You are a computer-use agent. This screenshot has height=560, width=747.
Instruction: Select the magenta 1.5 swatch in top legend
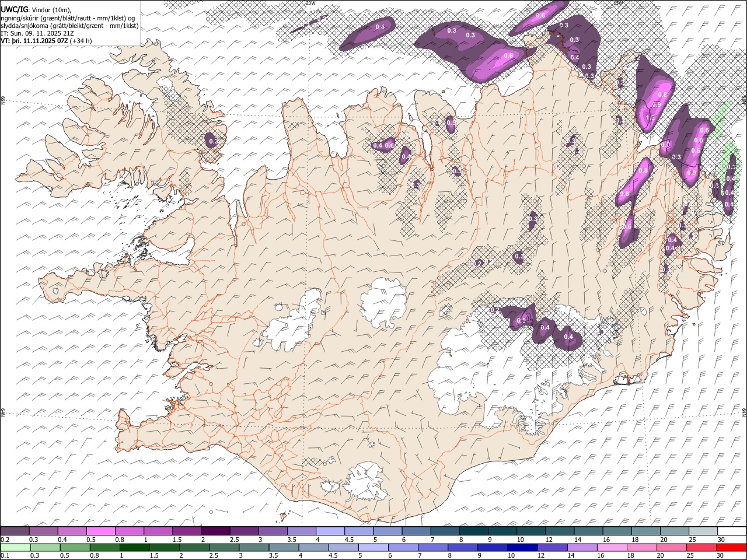(187, 531)
